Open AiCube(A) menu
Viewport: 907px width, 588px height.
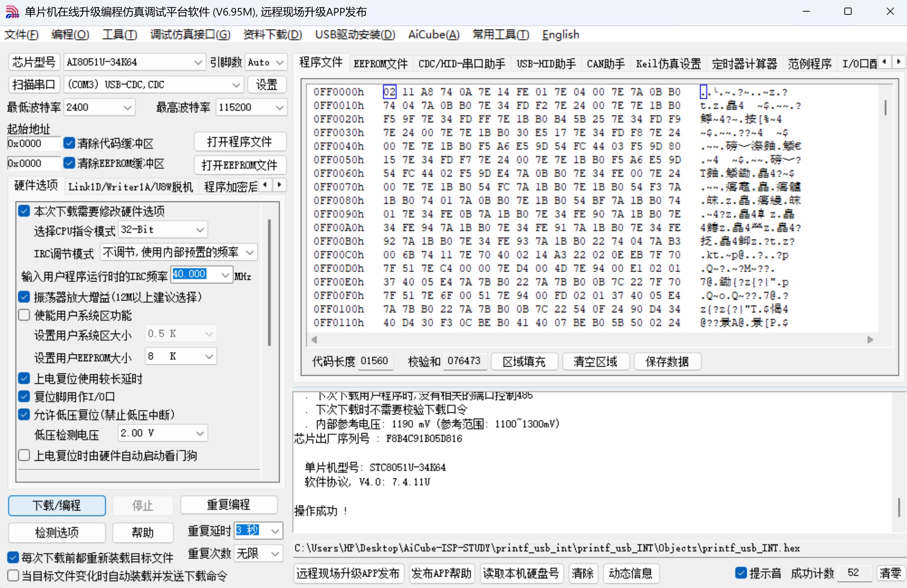(434, 35)
